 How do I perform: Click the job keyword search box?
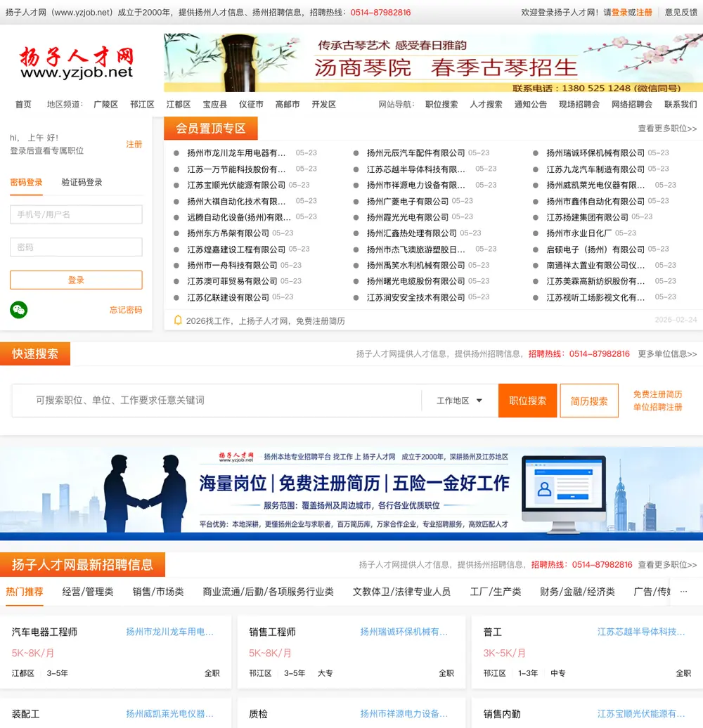click(217, 401)
